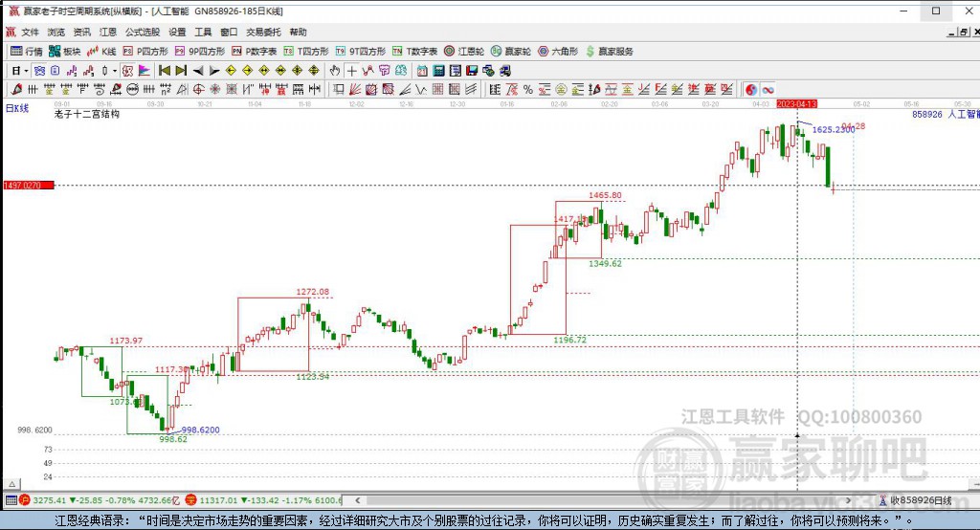
Task: Open the 工具 menu
Action: click(203, 32)
